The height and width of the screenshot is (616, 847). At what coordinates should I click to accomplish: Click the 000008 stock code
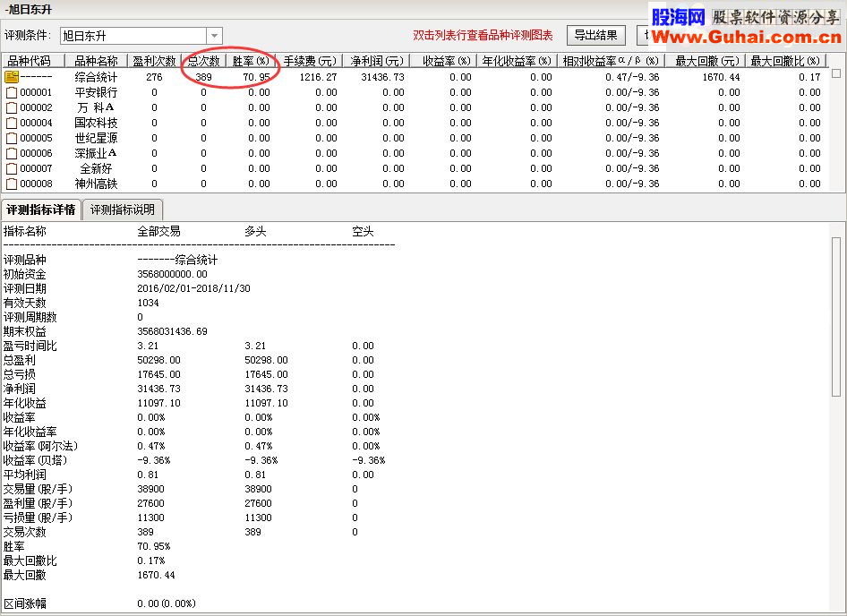pos(36,184)
